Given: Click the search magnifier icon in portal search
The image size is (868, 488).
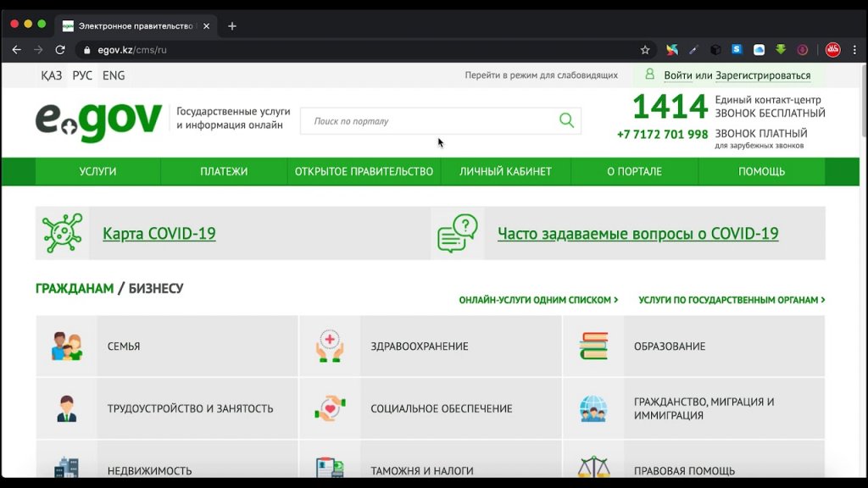Looking at the screenshot, I should coord(566,120).
